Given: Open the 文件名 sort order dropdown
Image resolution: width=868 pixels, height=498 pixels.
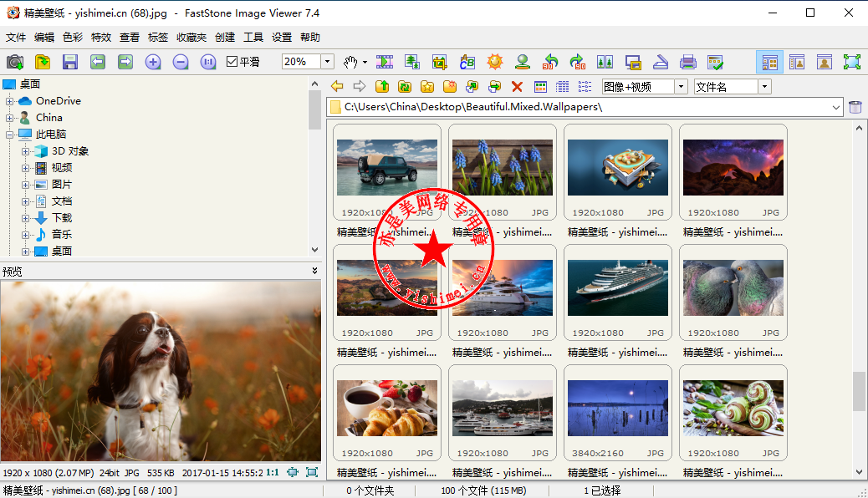Looking at the screenshot, I should (764, 87).
